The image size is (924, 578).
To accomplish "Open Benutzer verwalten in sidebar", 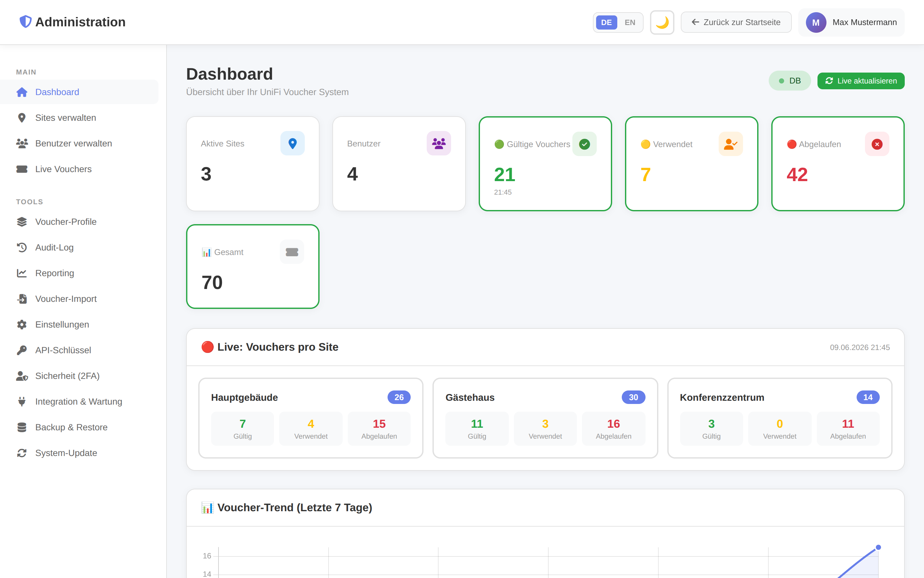I will pyautogui.click(x=79, y=143).
